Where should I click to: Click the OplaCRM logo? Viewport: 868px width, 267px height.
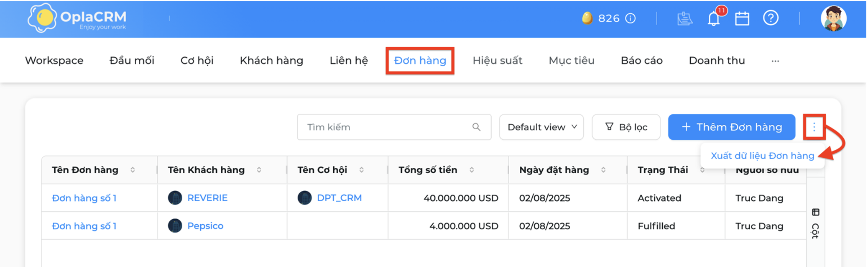[x=77, y=18]
